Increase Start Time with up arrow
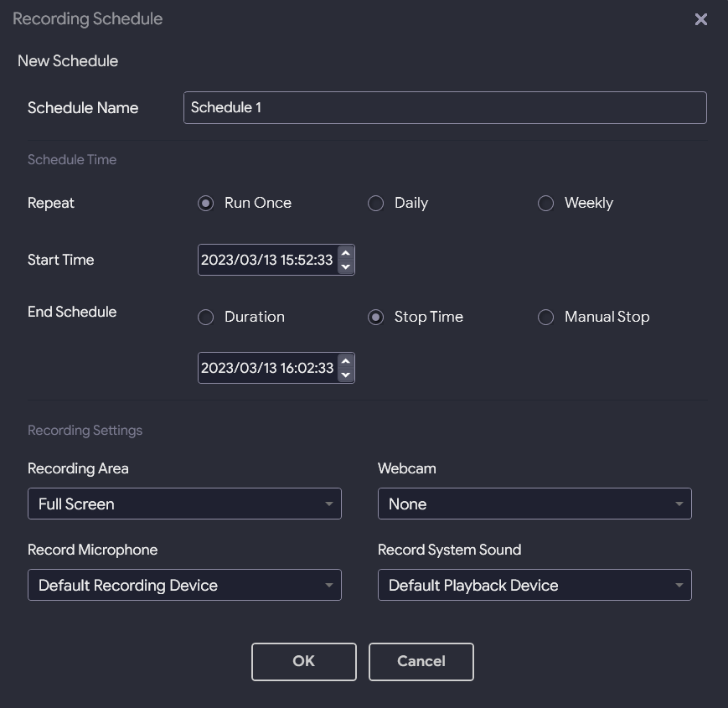Screen dimensions: 728x708 [x=345, y=253]
